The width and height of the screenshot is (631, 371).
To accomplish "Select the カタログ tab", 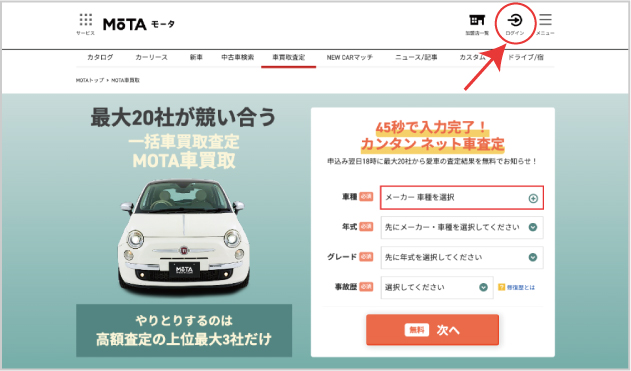I will tap(100, 57).
